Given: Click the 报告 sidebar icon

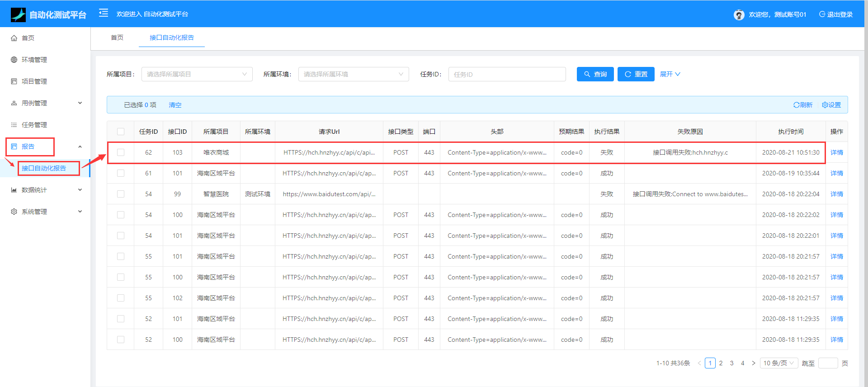Looking at the screenshot, I should click(14, 146).
